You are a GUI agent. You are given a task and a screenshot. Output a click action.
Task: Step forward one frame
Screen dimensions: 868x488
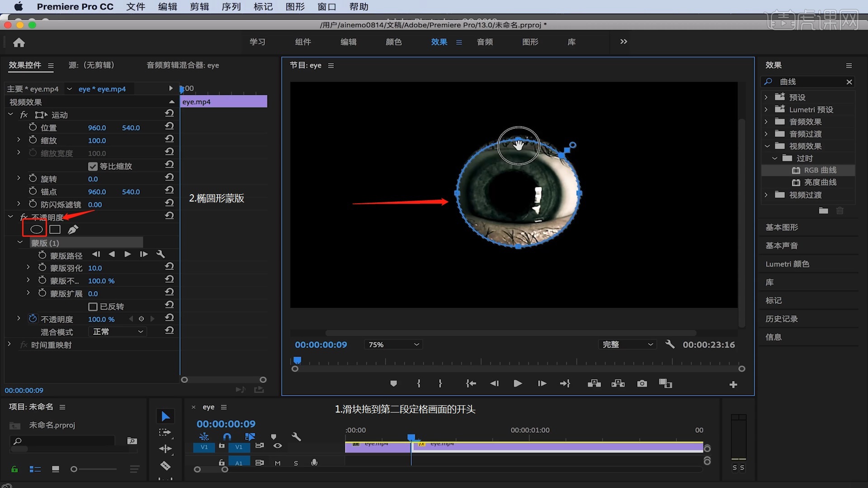coord(542,384)
